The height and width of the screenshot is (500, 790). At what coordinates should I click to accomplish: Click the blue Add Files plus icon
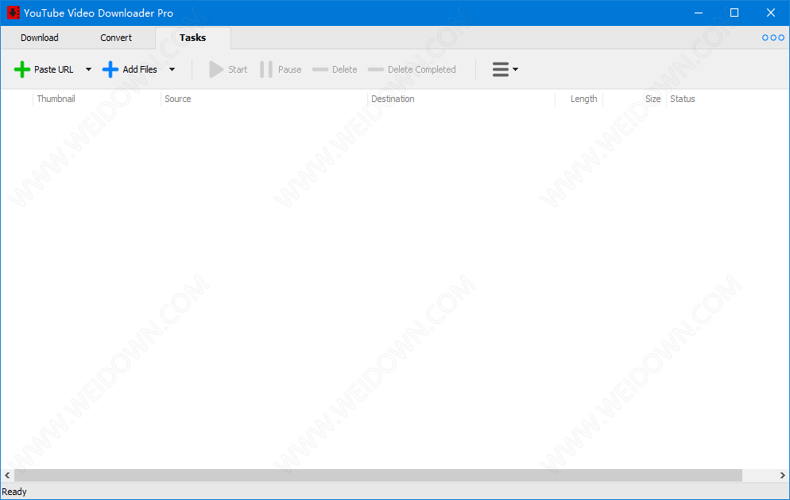coord(110,70)
